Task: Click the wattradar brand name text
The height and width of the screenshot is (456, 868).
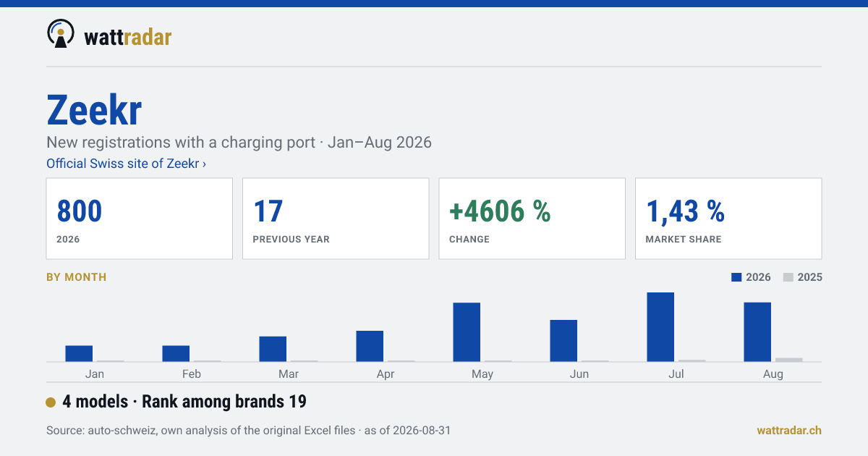Action: point(127,36)
